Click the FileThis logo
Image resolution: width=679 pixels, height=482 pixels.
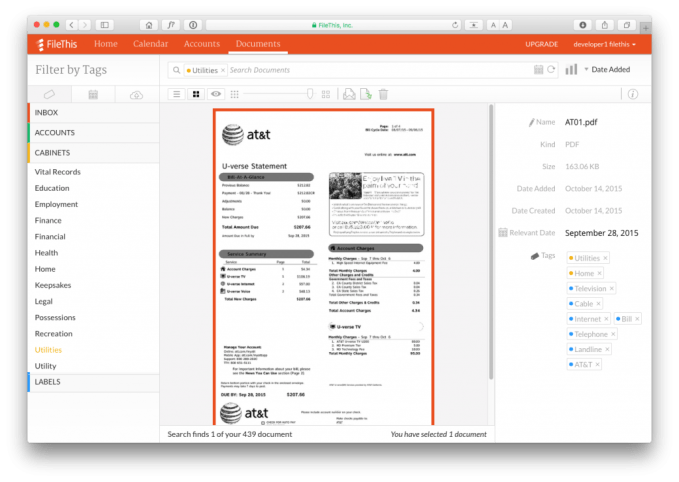click(57, 44)
